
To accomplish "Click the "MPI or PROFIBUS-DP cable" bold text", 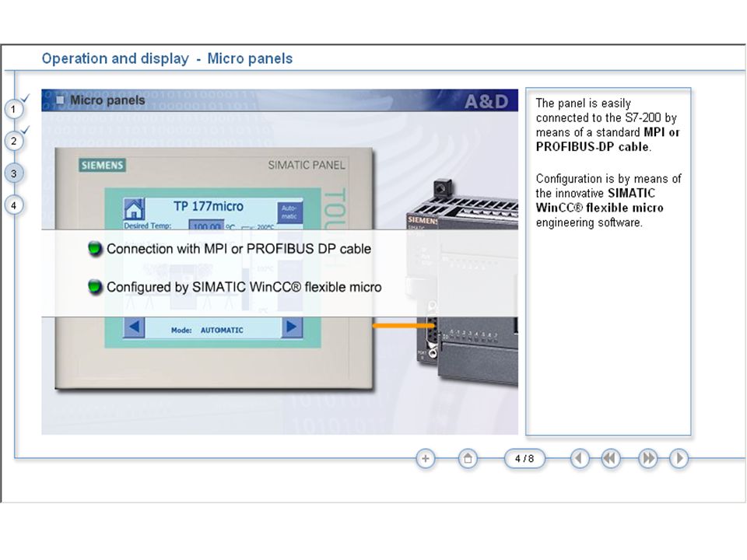I will pos(608,139).
